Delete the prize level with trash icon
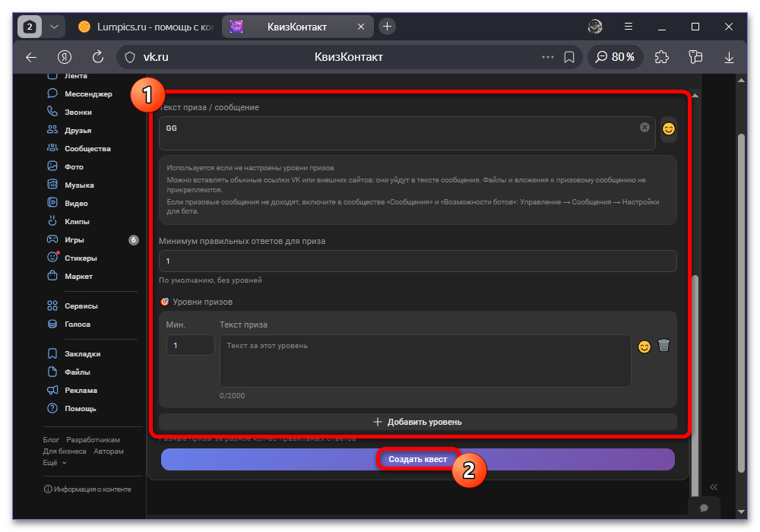The height and width of the screenshot is (532, 760). (663, 346)
